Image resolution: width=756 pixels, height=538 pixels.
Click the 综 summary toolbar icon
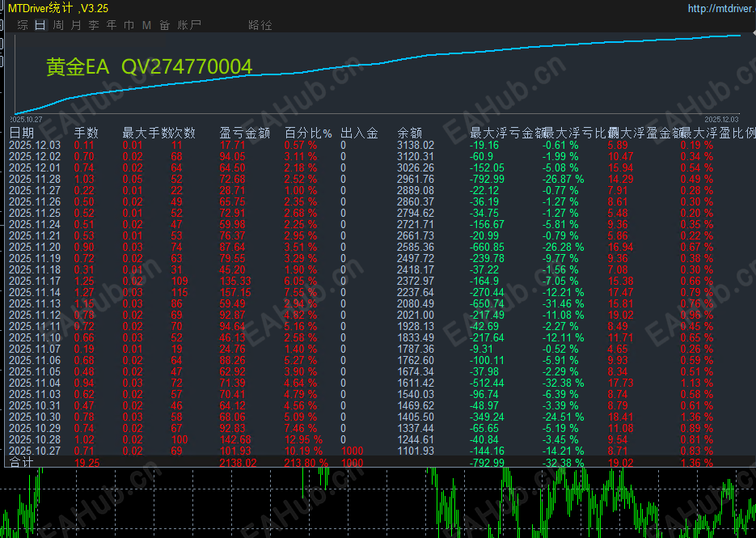[22, 25]
